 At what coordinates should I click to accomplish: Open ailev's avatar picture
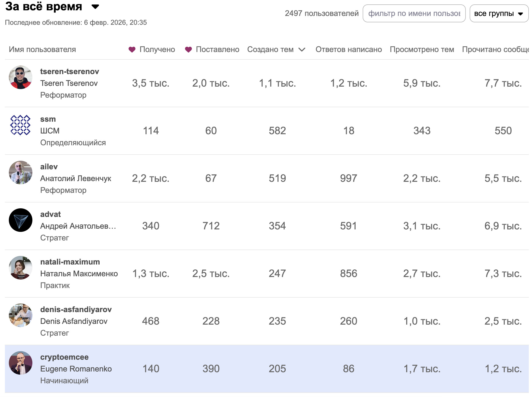pyautogui.click(x=21, y=172)
